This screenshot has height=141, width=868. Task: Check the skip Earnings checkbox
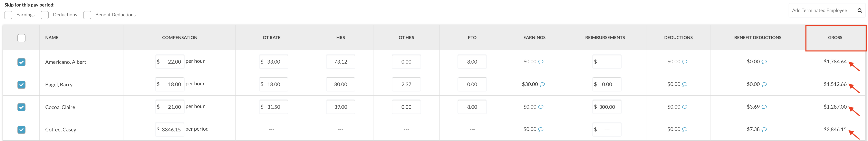pos(8,15)
